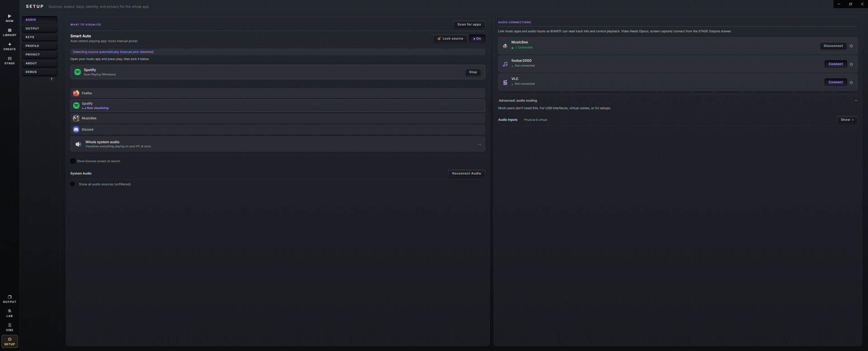The width and height of the screenshot is (868, 351).
Task: Open the DEBUG setup tab
Action: 40,72
